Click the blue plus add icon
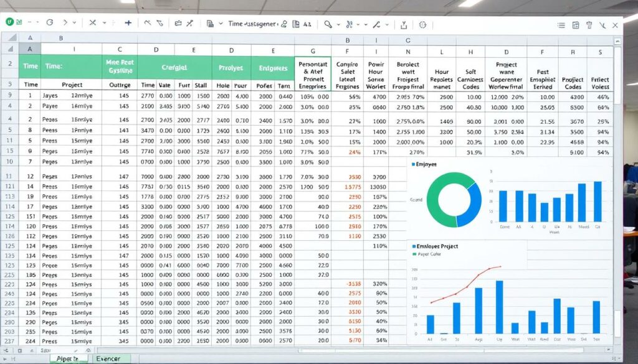 click(x=128, y=23)
